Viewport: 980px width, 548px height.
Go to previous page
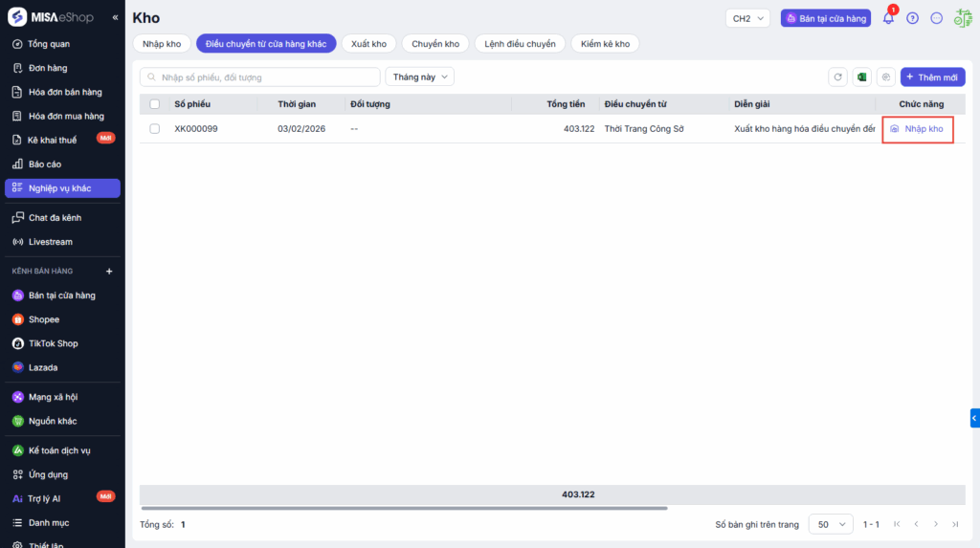[x=916, y=524]
